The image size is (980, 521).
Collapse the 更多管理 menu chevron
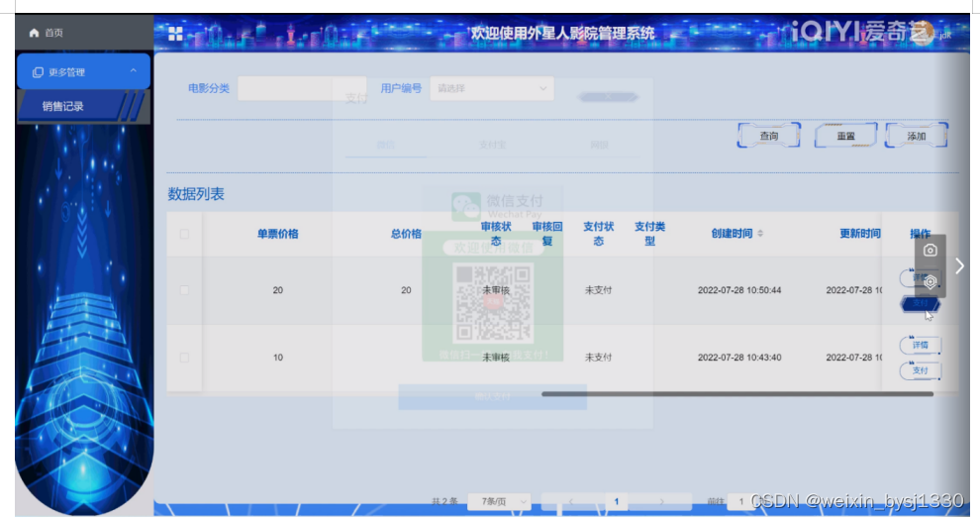(133, 71)
